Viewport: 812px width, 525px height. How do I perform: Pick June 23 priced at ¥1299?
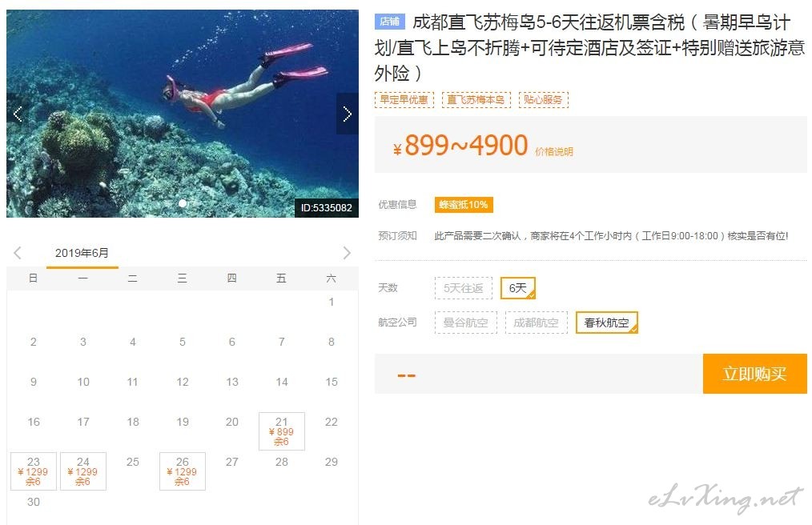[x=33, y=471]
